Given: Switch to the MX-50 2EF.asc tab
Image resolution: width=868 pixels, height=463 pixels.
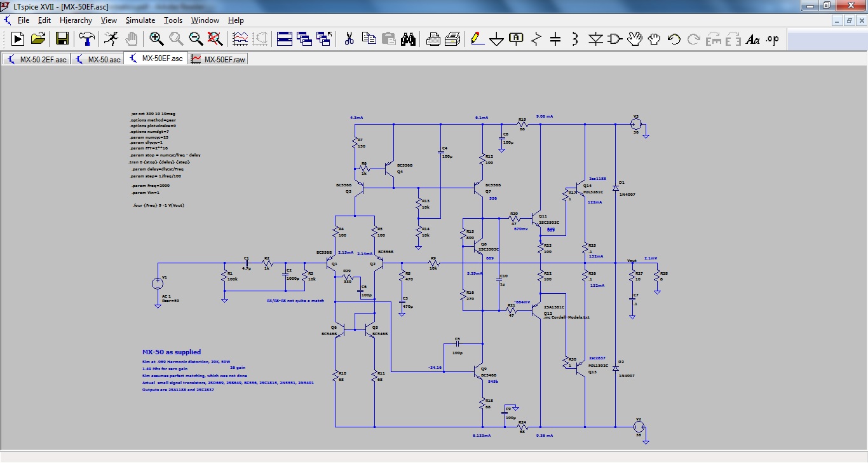Looking at the screenshot, I should [36, 59].
